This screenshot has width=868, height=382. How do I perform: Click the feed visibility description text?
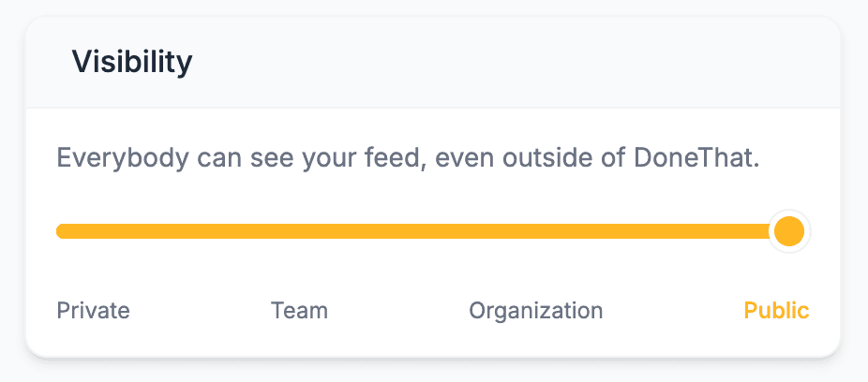click(x=408, y=158)
